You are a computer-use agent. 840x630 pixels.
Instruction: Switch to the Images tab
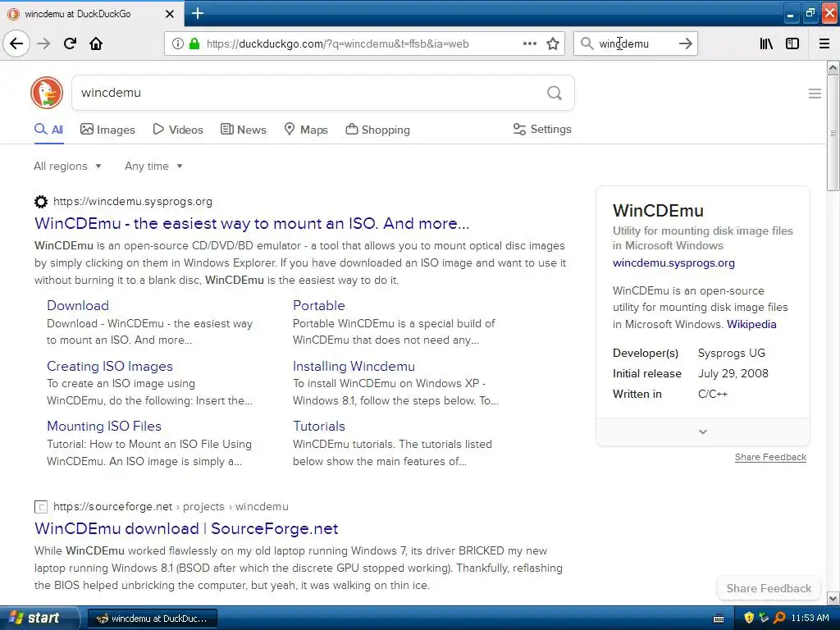coord(107,130)
